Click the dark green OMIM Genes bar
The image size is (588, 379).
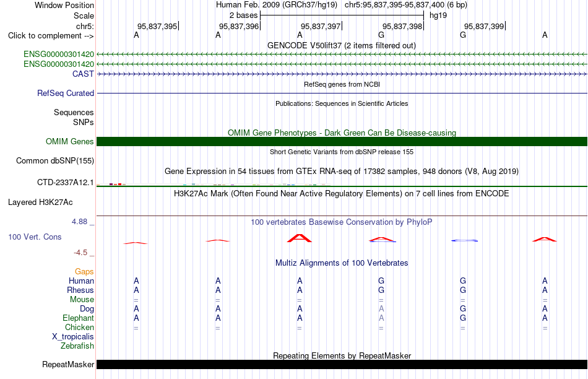342,141
